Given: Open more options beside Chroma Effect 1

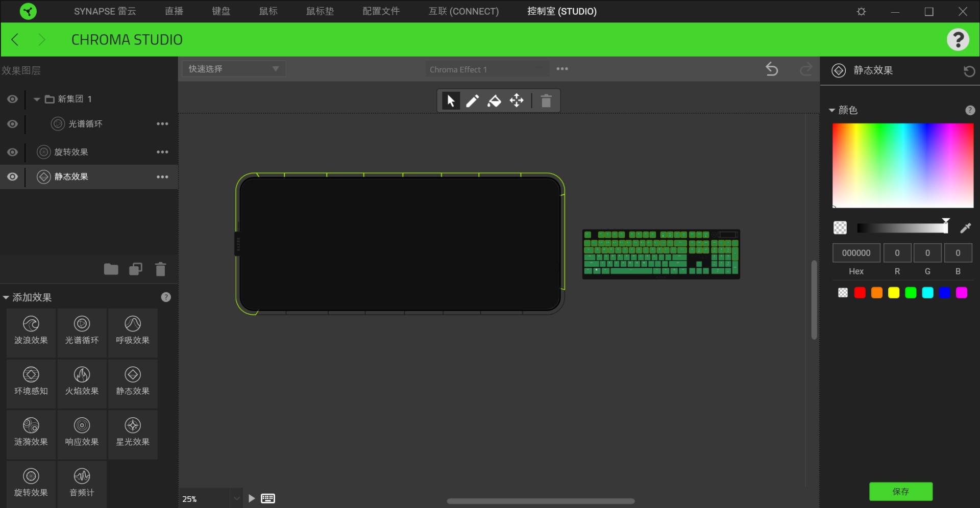Looking at the screenshot, I should tap(562, 69).
